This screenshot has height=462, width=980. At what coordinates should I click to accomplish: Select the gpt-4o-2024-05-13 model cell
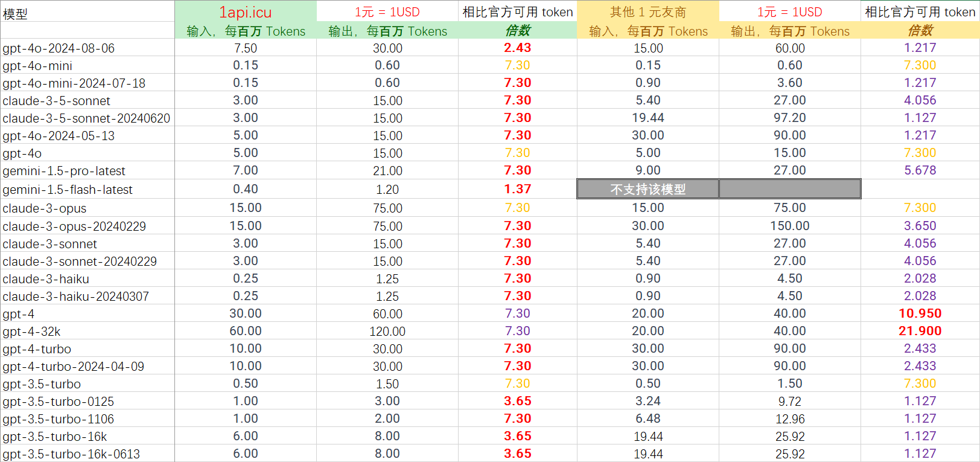point(87,135)
